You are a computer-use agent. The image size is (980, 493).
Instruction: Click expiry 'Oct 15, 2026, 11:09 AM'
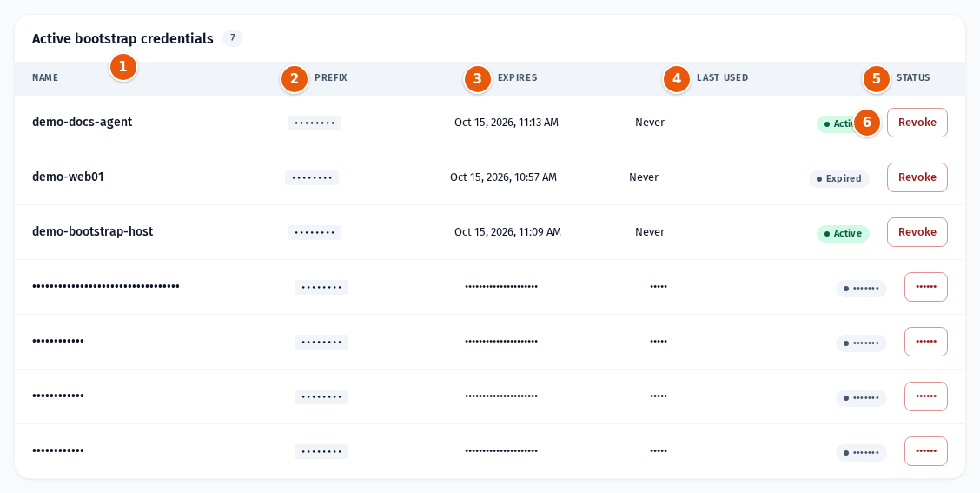click(x=507, y=232)
